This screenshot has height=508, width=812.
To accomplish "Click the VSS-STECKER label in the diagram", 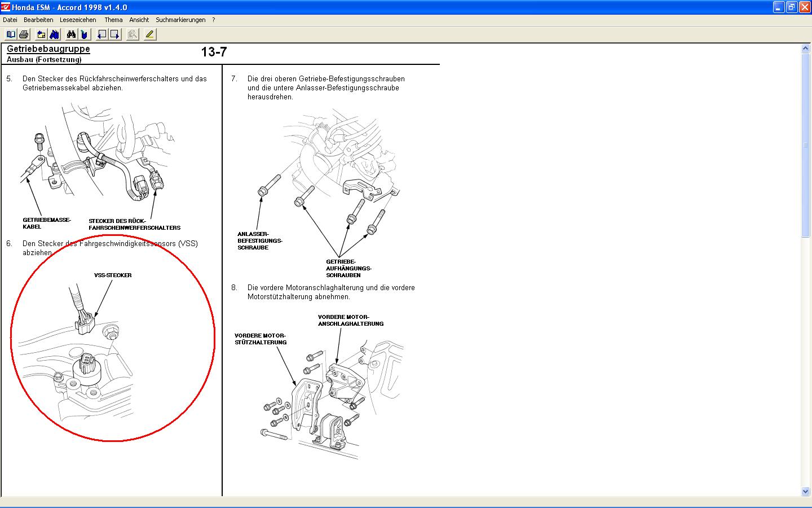I will click(x=113, y=275).
